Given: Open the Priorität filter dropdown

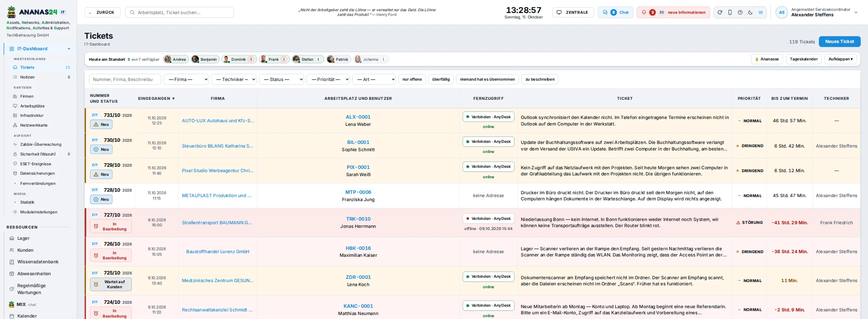Looking at the screenshot, I should point(328,79).
